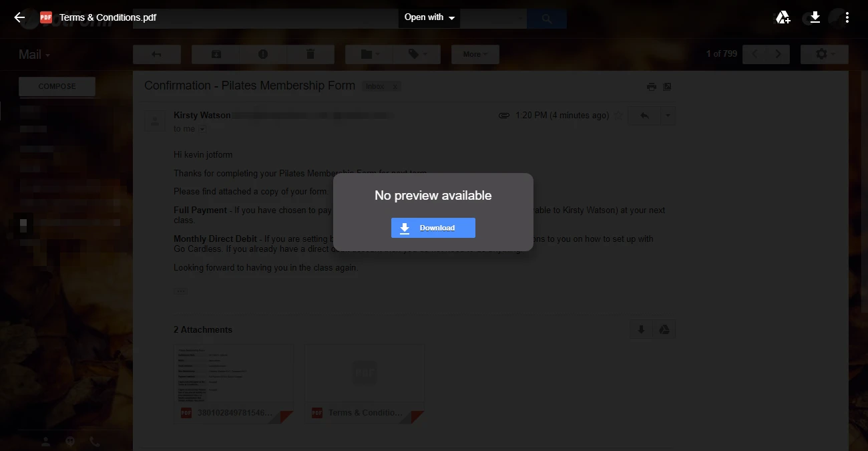Open the Move to folder dropdown
This screenshot has height=451, width=868.
[x=369, y=54]
